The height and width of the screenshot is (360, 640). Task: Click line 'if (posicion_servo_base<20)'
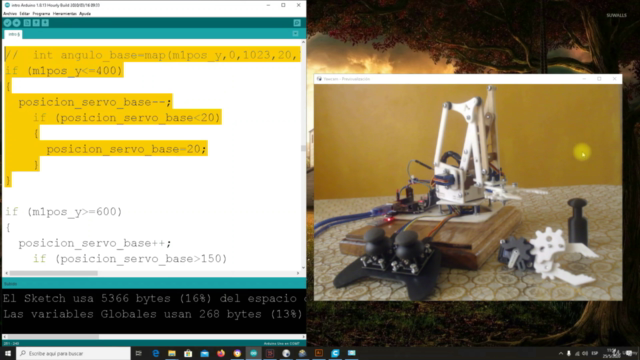click(x=127, y=118)
